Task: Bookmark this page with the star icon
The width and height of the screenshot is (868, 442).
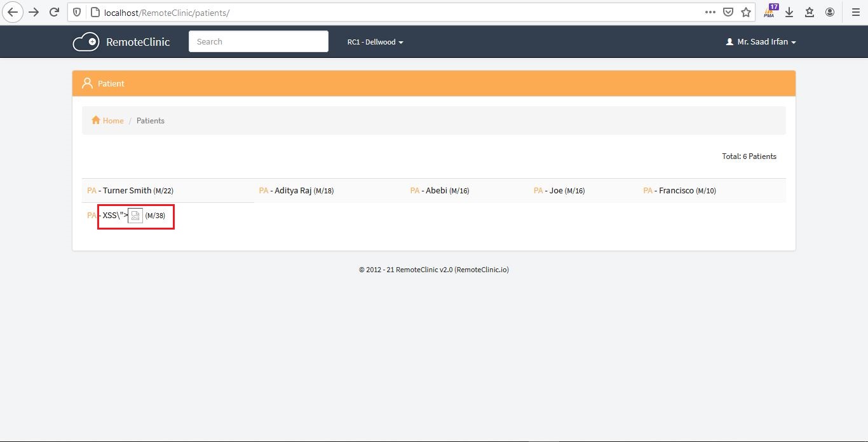Action: click(x=746, y=12)
